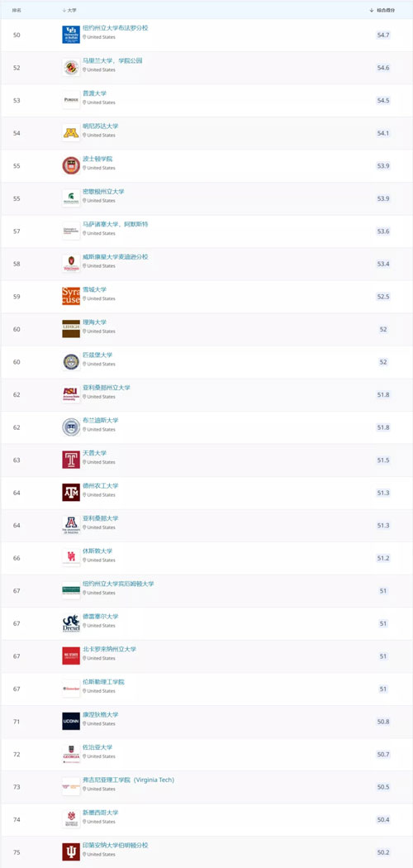Click the ASU Arizona State logo

coord(71,393)
